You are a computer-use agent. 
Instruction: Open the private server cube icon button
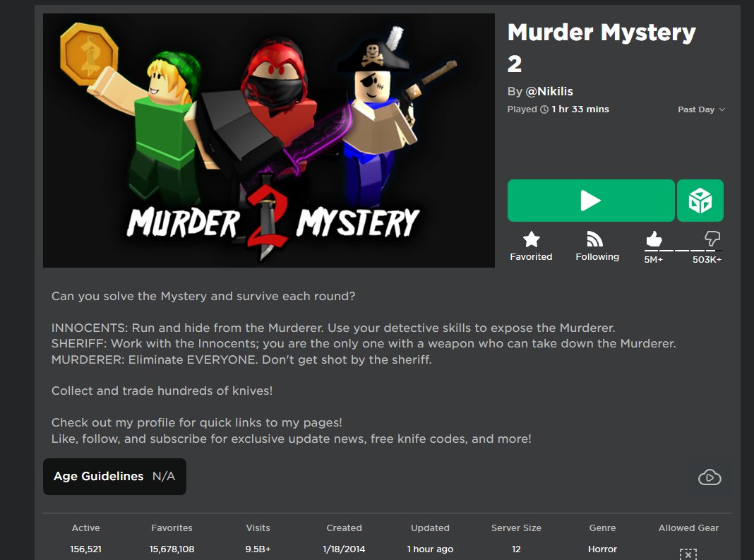coord(700,201)
